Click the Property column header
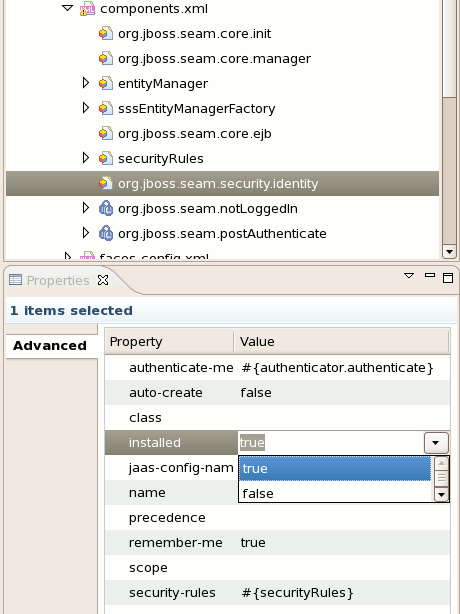Viewport: 460px width, 614px height. point(169,341)
